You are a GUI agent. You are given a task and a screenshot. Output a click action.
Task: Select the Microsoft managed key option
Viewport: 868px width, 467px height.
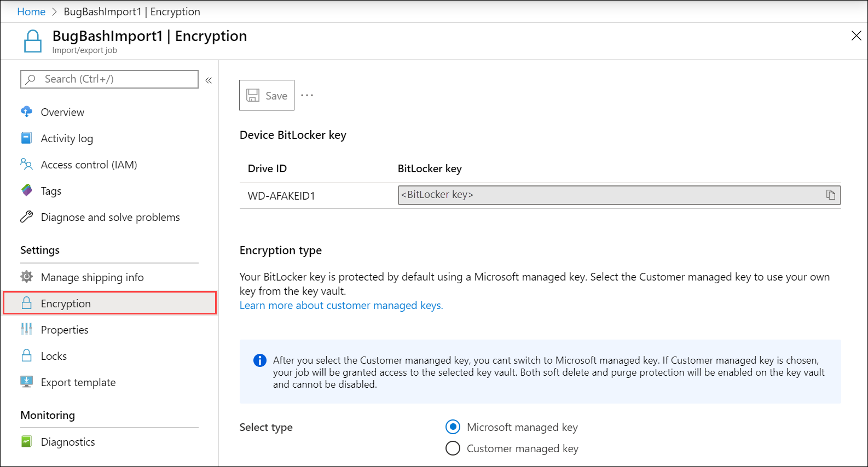tap(453, 427)
